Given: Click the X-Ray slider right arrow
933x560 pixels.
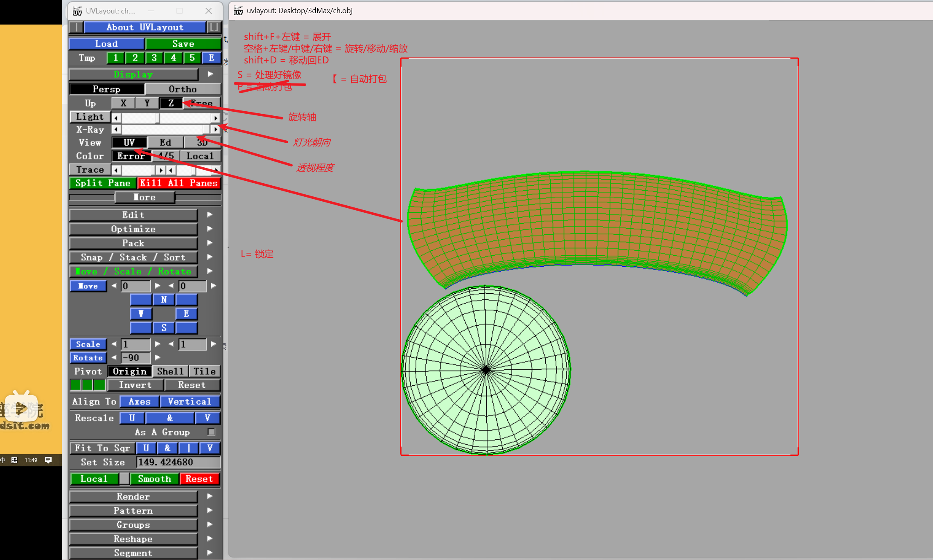Looking at the screenshot, I should pyautogui.click(x=216, y=130).
